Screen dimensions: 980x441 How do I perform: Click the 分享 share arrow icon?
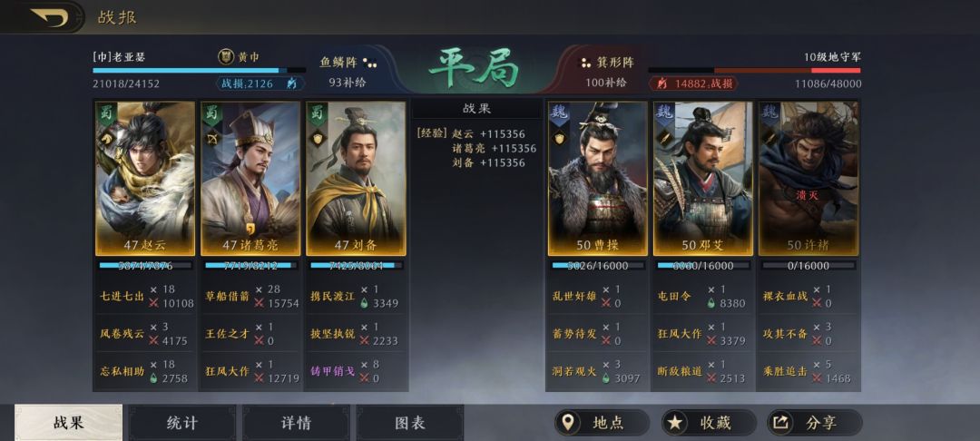[x=780, y=423]
